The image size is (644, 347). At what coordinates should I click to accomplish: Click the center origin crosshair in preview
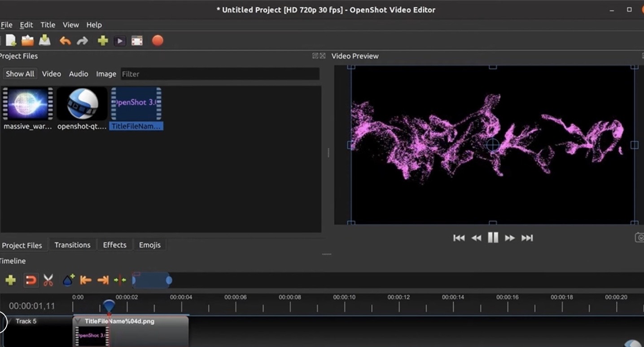[493, 145]
